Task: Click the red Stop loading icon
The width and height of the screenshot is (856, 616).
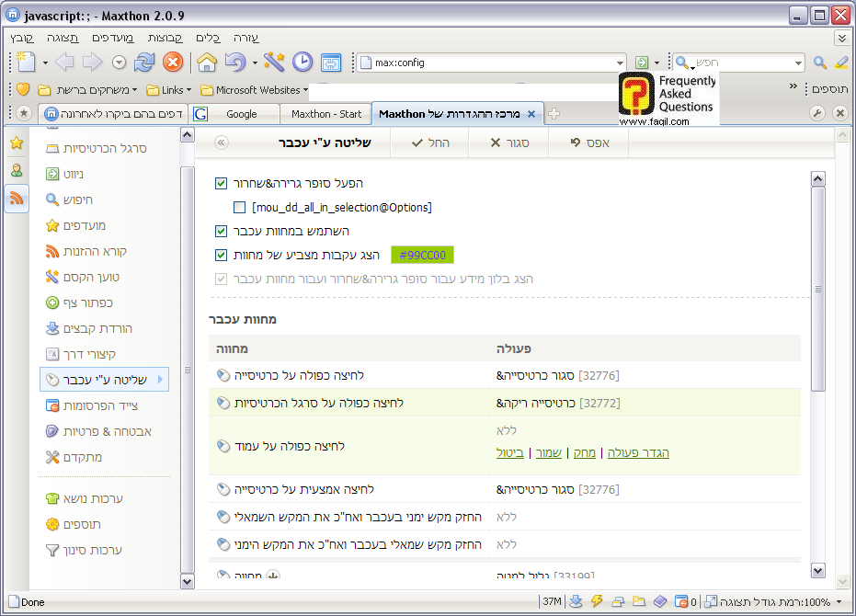Action: coord(172,63)
